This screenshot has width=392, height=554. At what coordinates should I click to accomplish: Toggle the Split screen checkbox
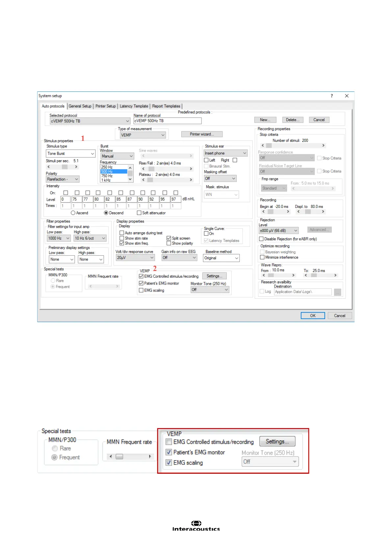[x=169, y=238]
